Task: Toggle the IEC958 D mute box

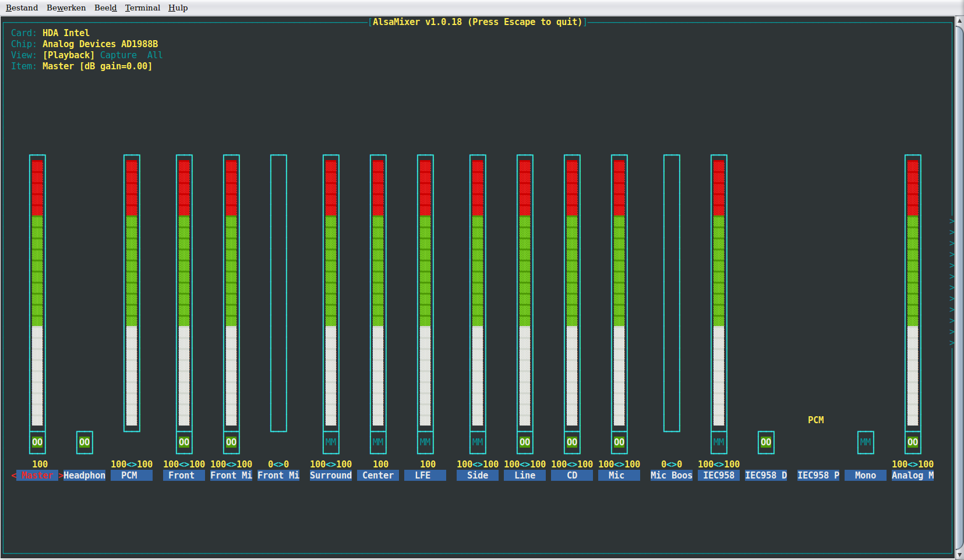Action: [x=766, y=442]
